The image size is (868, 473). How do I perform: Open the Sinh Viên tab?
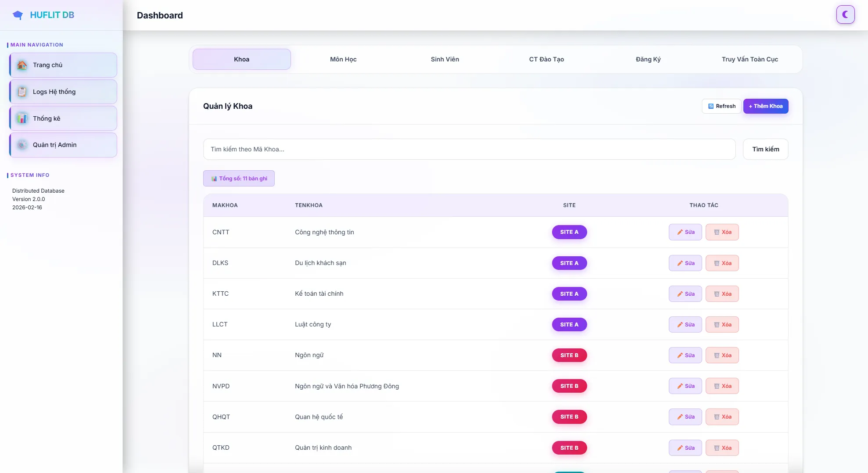click(445, 59)
